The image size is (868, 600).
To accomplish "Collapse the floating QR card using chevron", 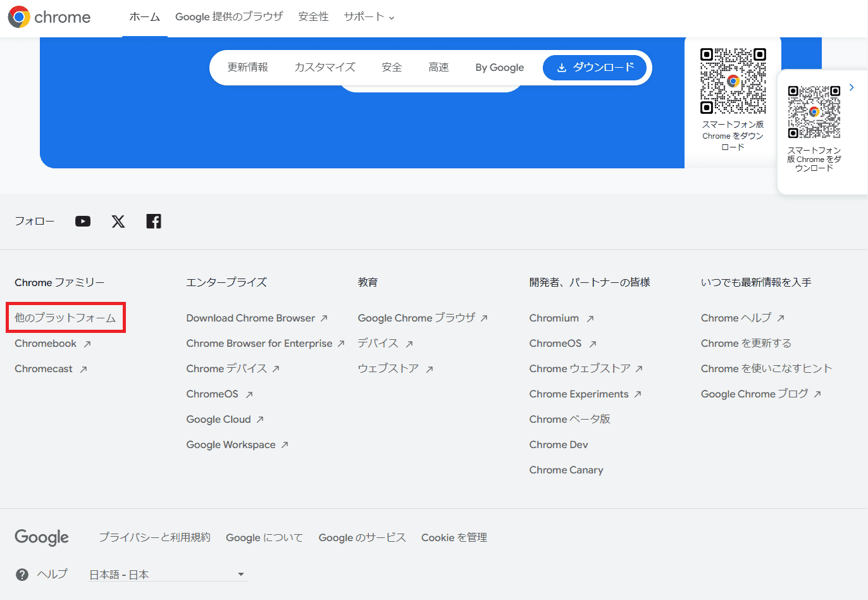I will [852, 87].
